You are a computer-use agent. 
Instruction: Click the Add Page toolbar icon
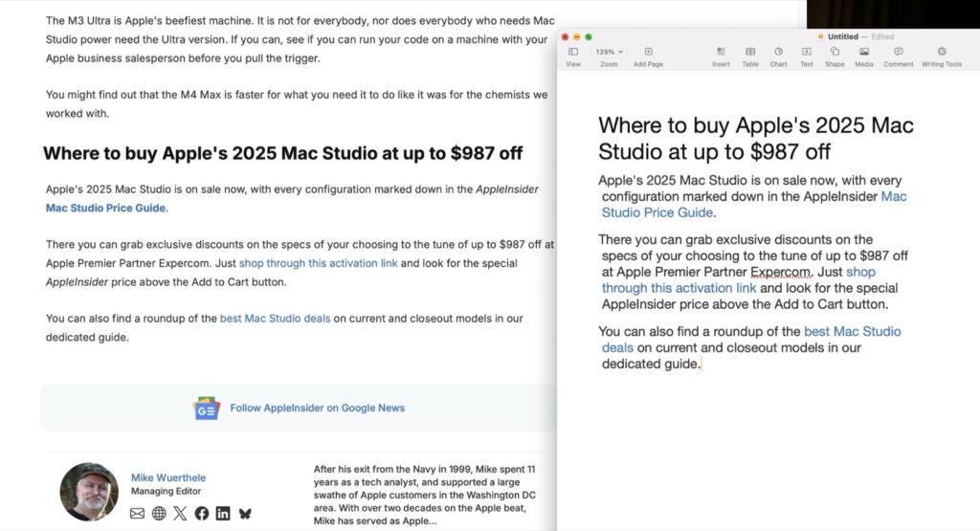coord(648,52)
